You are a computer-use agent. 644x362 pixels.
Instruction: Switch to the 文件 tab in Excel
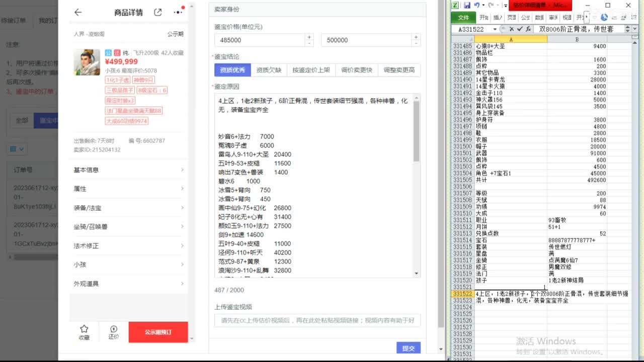click(x=463, y=17)
